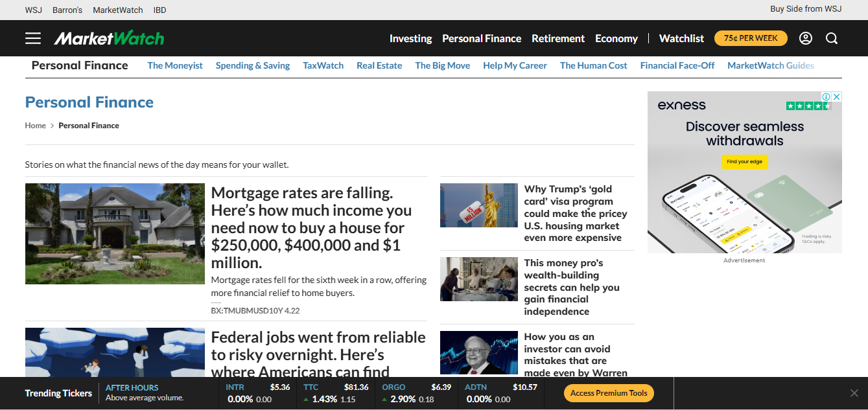
Task: Open the Warren Buffett article thumbnail
Action: (x=479, y=354)
